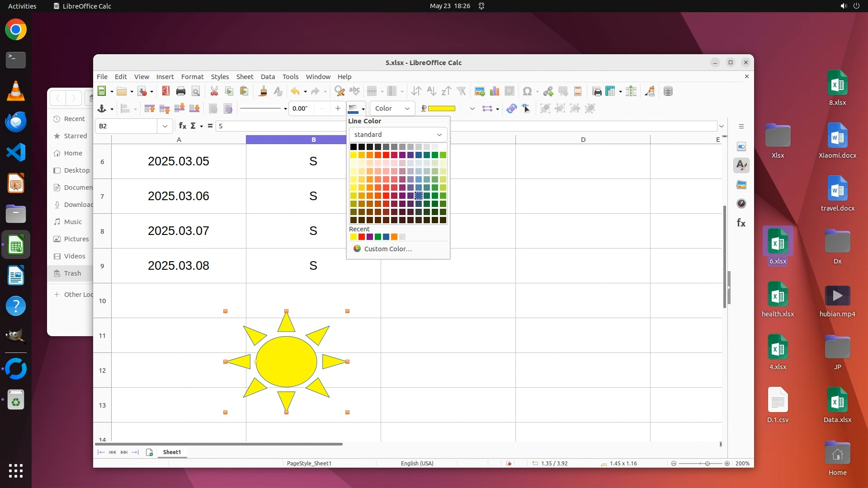Open the sidebar Gallery panel icon
This screenshot has height=488, width=868.
tap(741, 185)
